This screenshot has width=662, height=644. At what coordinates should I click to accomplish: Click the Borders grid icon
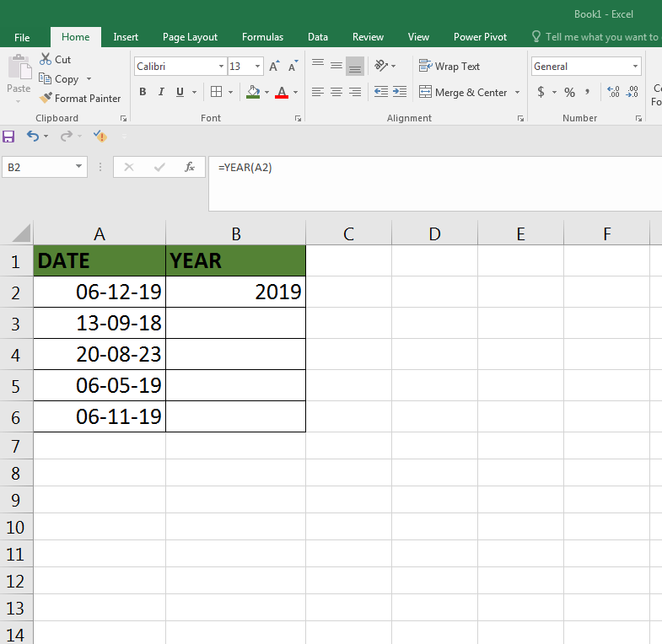(x=216, y=92)
